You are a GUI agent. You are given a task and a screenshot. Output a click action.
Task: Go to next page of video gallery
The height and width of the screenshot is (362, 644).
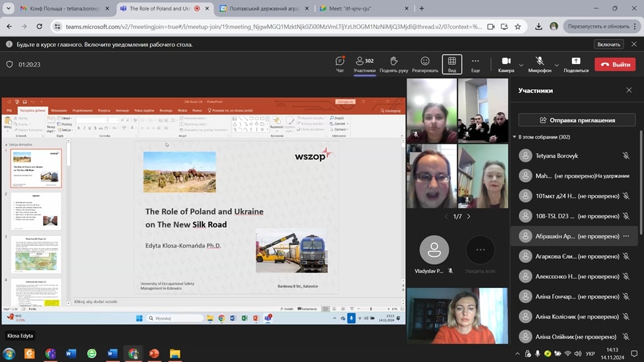[469, 216]
